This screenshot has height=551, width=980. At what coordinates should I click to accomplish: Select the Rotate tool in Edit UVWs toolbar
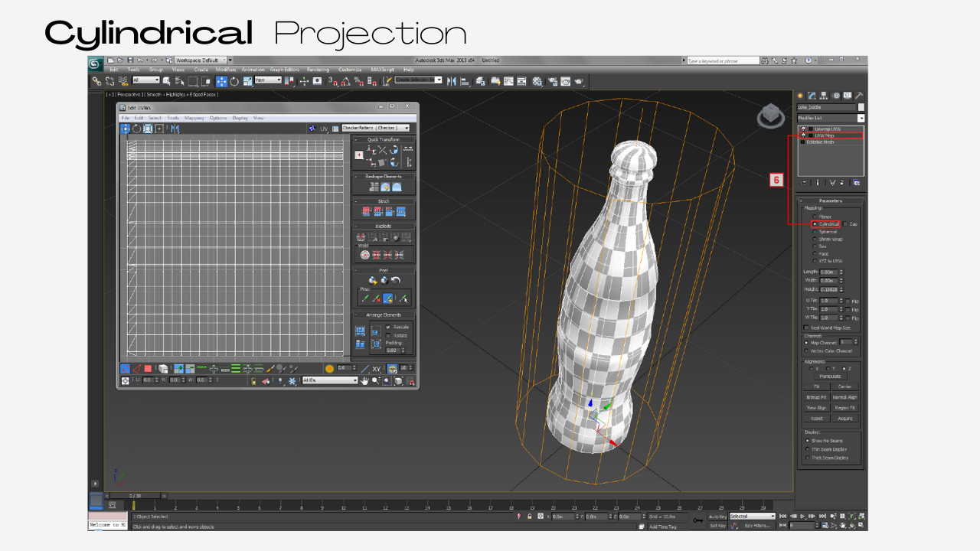(136, 129)
